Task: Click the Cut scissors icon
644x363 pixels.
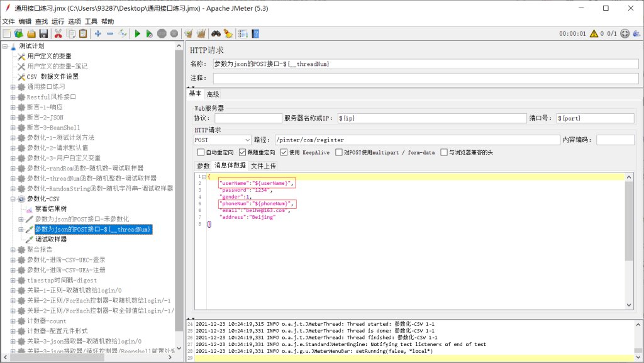Action: click(x=58, y=34)
